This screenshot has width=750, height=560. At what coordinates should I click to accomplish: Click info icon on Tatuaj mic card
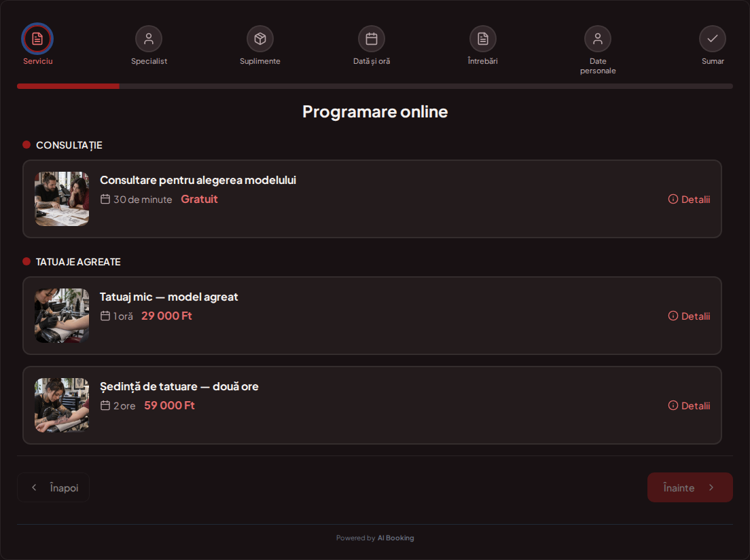click(673, 316)
